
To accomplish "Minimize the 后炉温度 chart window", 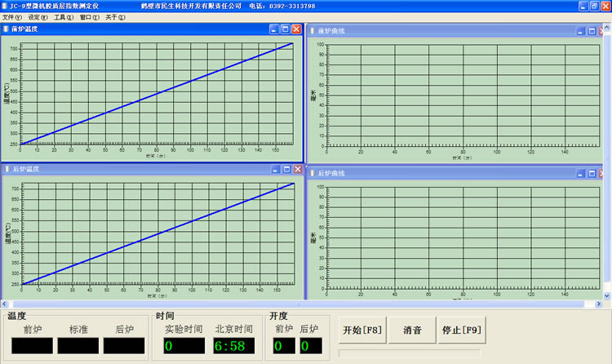I will pos(274,169).
